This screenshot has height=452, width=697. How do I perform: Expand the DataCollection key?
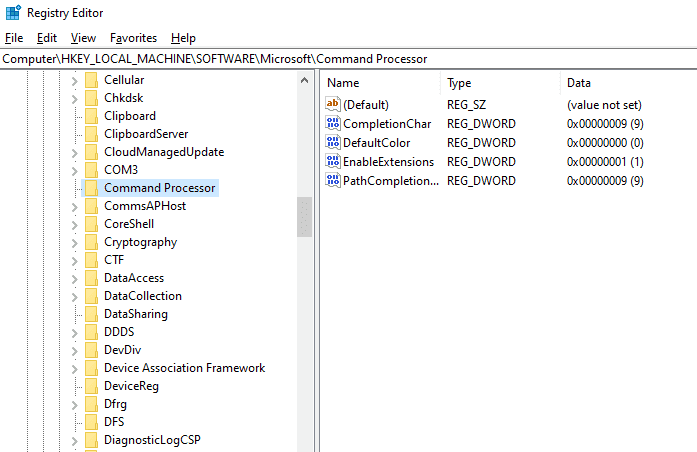click(75, 297)
